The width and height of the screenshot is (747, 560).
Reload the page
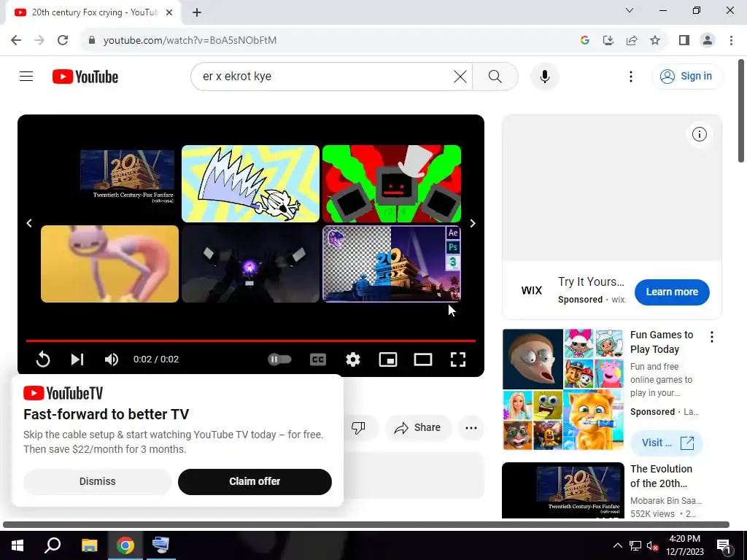point(63,40)
